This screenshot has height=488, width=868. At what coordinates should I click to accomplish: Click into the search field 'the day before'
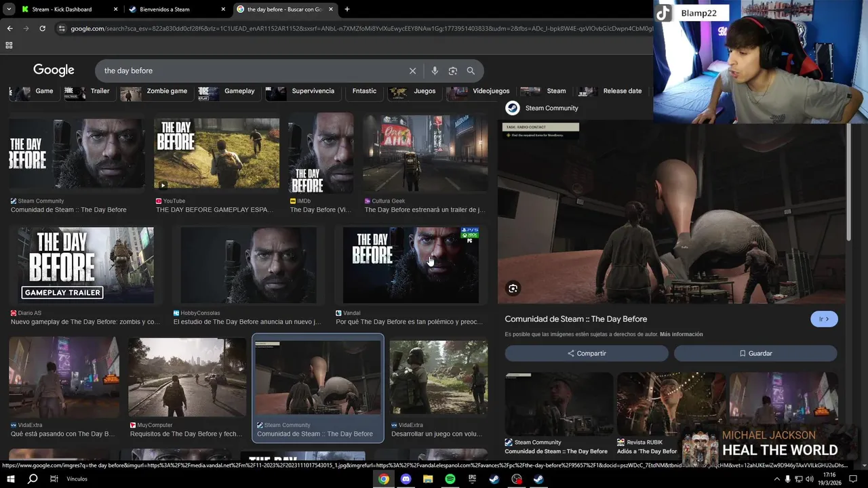click(x=251, y=70)
